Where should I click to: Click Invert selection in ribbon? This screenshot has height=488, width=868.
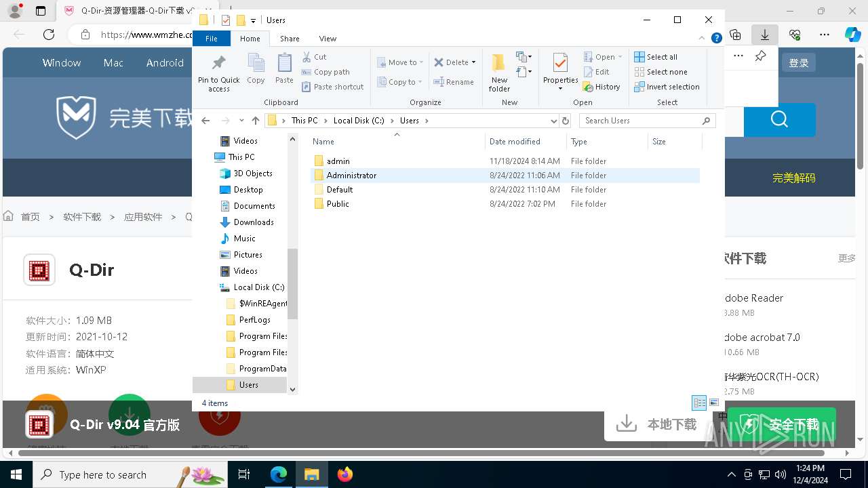[667, 87]
